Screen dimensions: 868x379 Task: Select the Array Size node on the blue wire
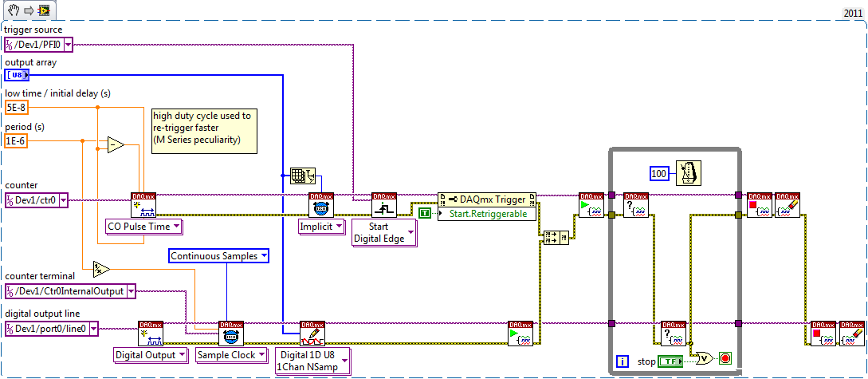click(x=303, y=175)
